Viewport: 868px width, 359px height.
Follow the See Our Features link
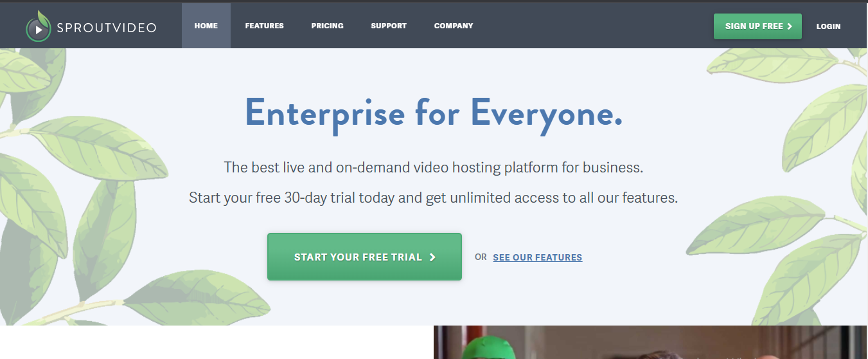(538, 257)
